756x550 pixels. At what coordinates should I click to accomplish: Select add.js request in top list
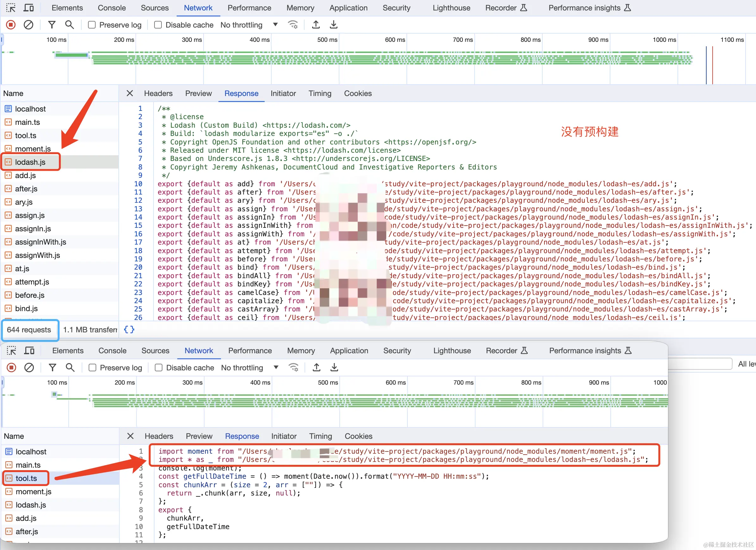click(x=25, y=176)
